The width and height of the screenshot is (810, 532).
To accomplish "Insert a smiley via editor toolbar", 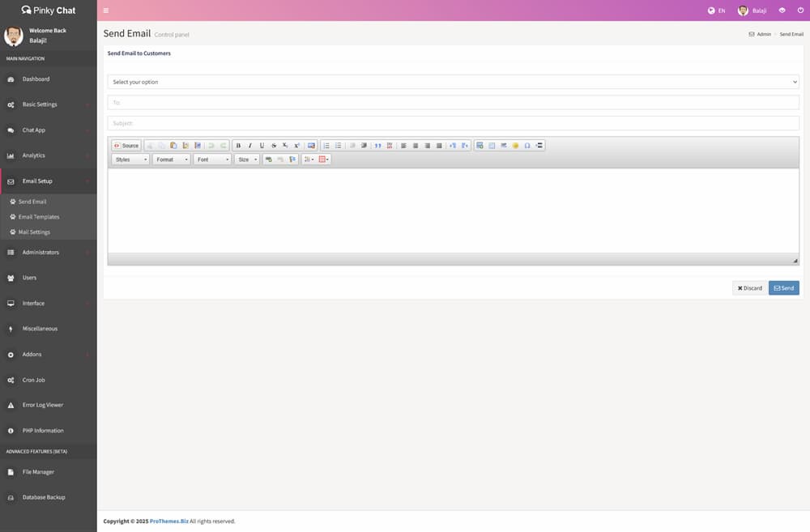I will [x=515, y=146].
